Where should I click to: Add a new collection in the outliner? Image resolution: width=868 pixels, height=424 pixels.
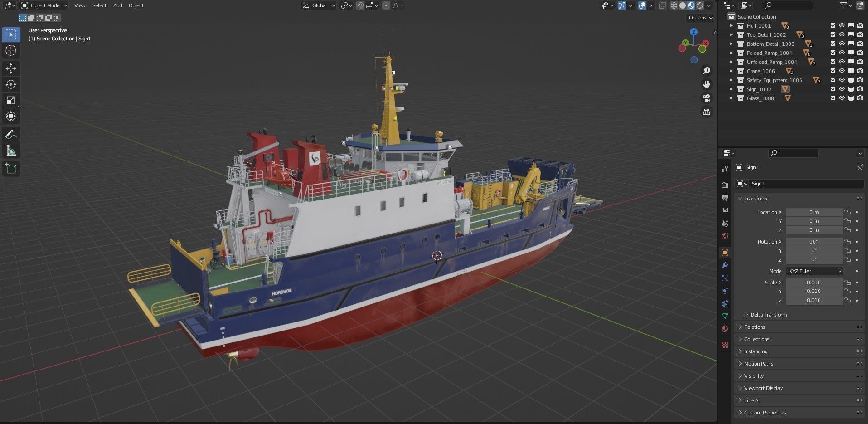coord(859,5)
